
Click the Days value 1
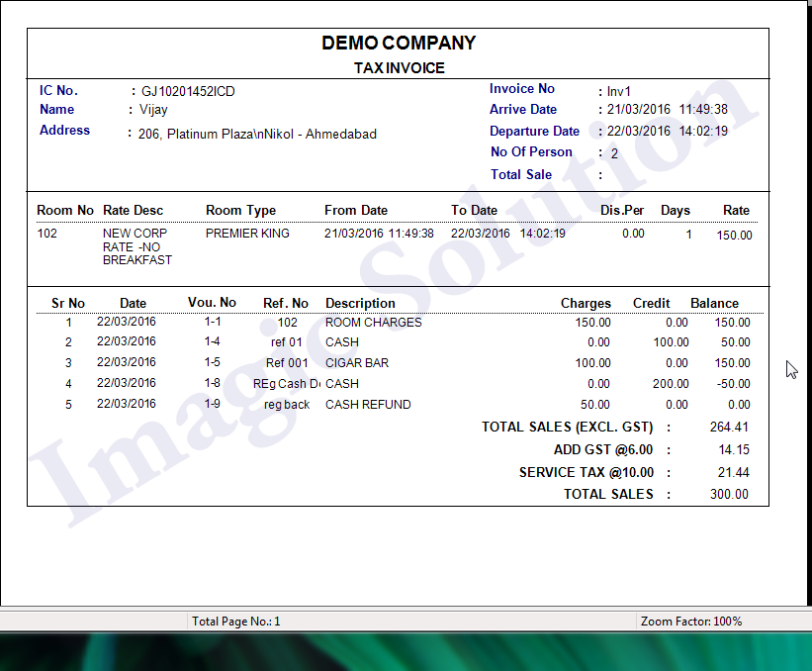688,235
